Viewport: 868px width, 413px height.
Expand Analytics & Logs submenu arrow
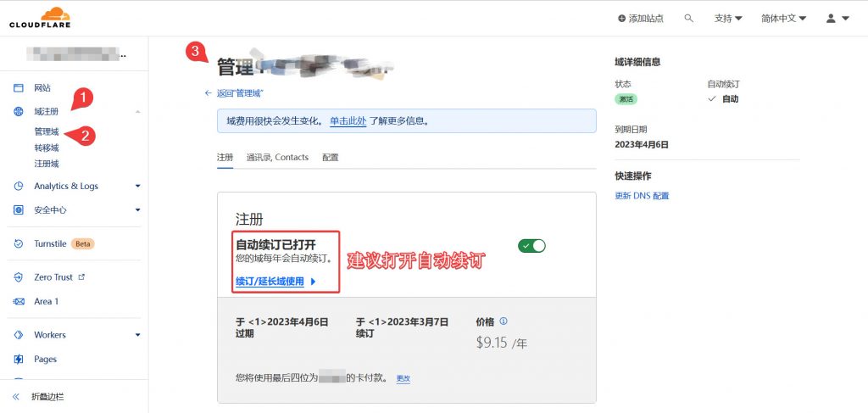[138, 186]
